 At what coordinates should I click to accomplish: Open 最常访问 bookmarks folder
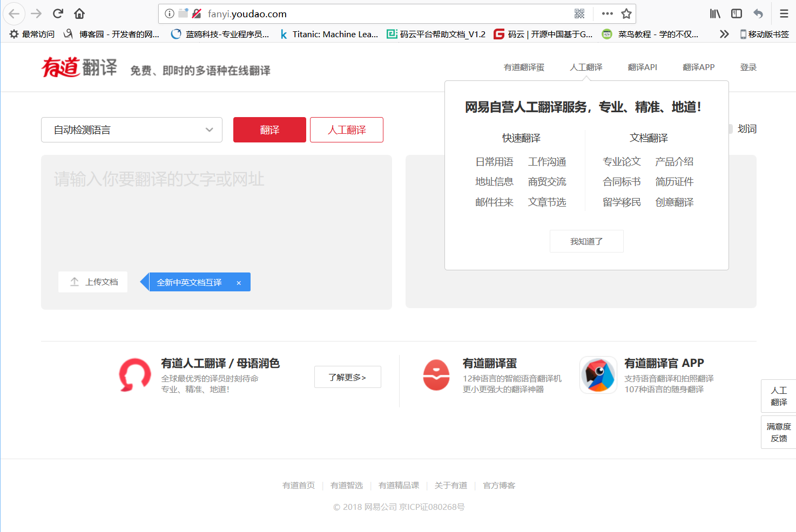tap(32, 34)
